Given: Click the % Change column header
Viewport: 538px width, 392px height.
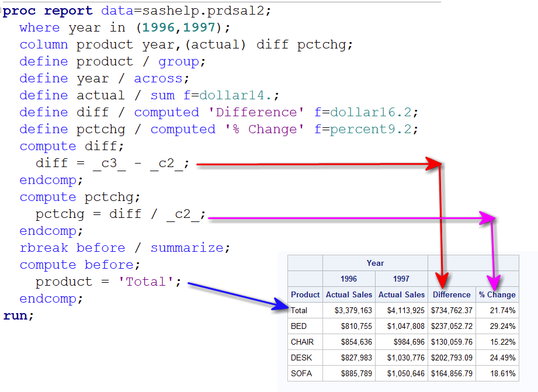Looking at the screenshot, I should pos(497,294).
